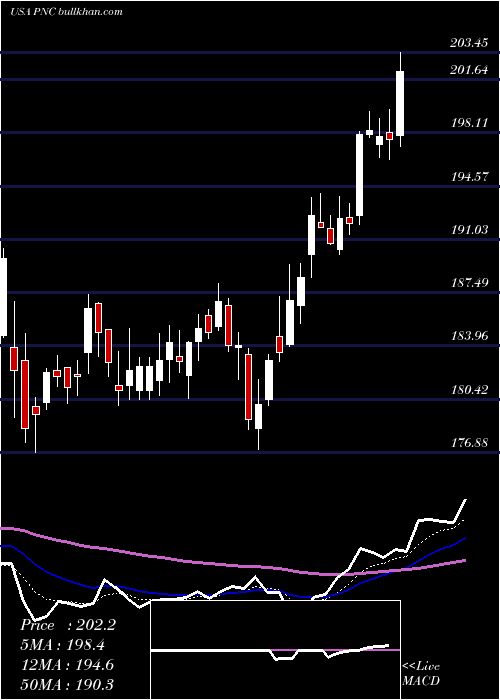Click the 194.57 price level label
Screen dimensions: 500x700
pos(469,177)
